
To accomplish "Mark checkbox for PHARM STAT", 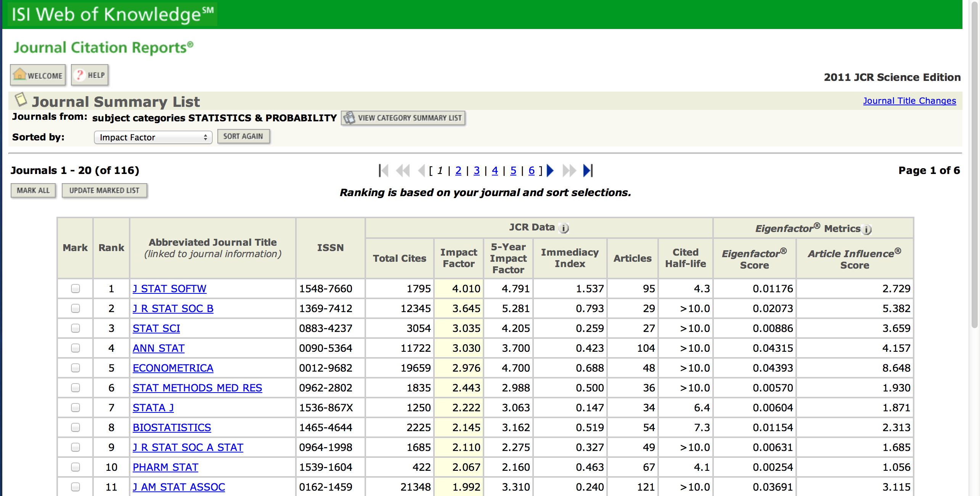I will coord(76,467).
